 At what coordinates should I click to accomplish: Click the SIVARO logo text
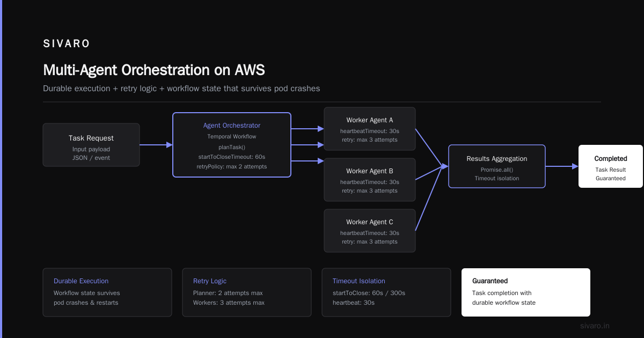67,44
